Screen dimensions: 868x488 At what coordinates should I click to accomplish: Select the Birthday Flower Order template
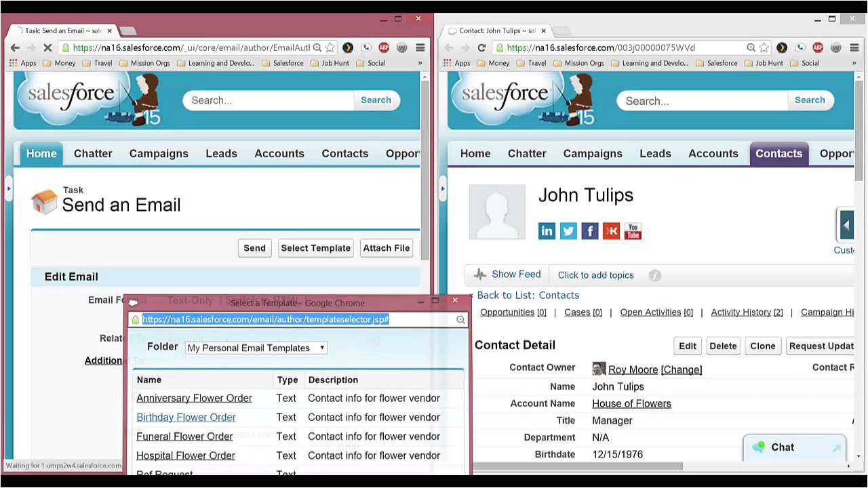186,417
